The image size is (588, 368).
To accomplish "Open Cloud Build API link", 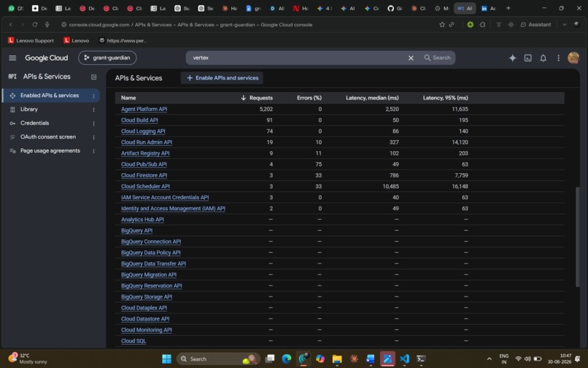I will coord(139,120).
